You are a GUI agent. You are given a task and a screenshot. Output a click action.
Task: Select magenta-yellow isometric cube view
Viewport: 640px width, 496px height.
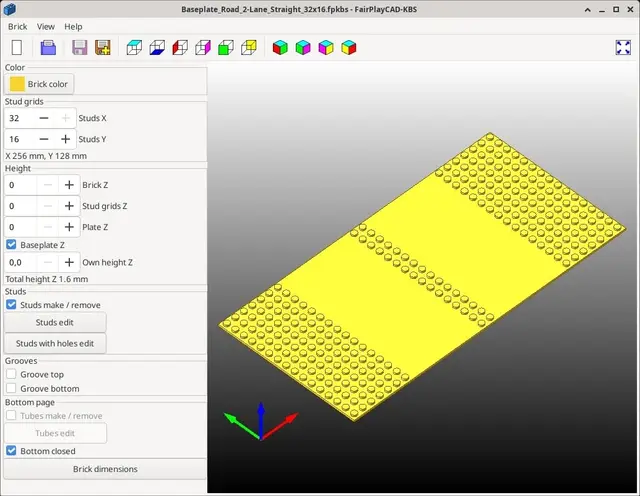click(326, 47)
